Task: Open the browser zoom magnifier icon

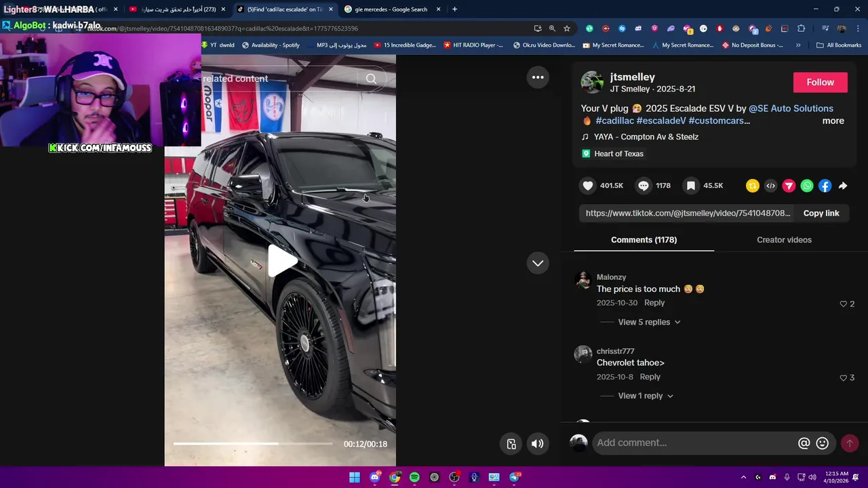Action: pyautogui.click(x=552, y=28)
